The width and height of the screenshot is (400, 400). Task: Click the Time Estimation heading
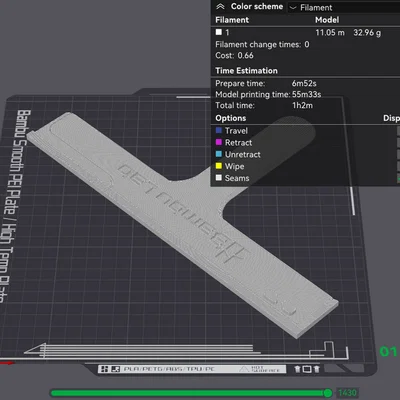tap(246, 71)
